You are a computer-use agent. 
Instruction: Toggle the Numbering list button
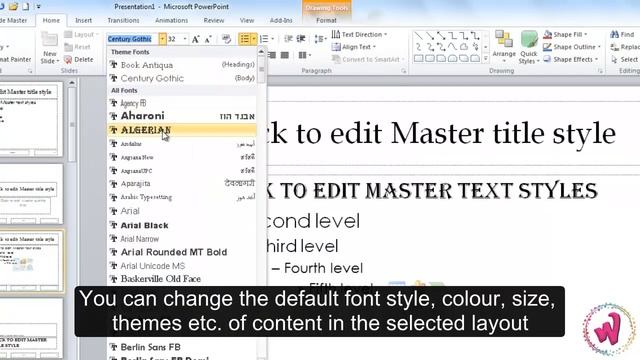[264, 39]
